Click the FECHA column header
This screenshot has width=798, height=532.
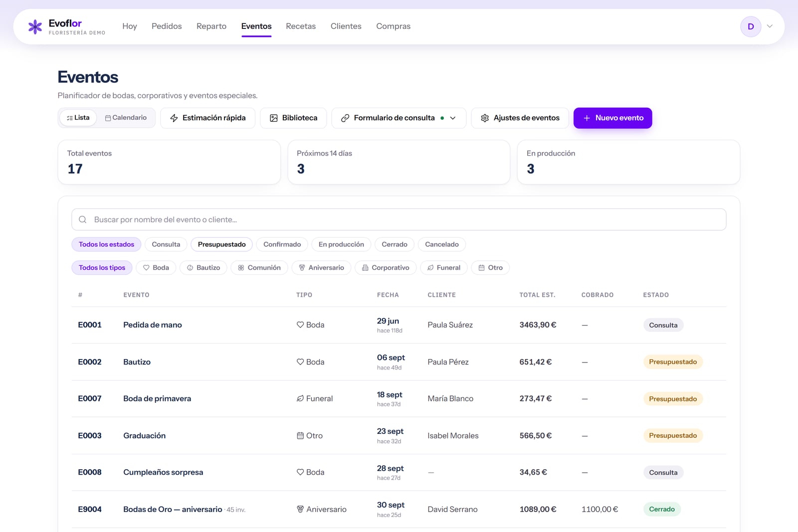point(388,295)
